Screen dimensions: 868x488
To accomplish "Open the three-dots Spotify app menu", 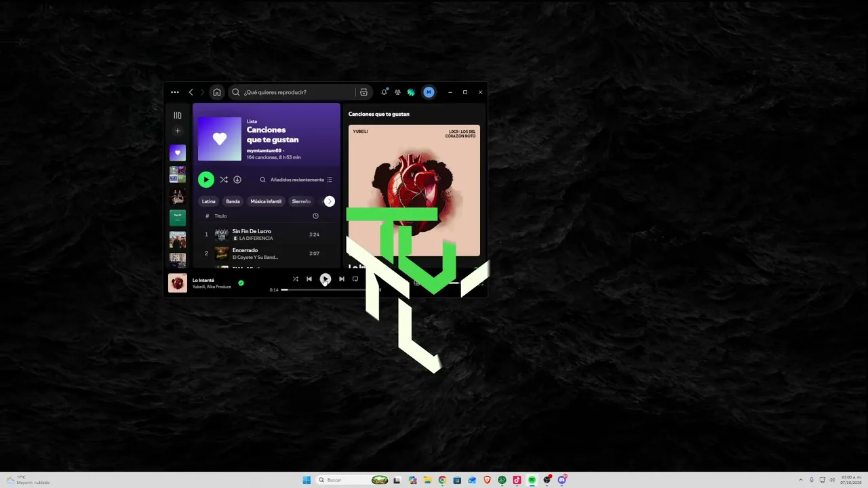I will coord(175,92).
